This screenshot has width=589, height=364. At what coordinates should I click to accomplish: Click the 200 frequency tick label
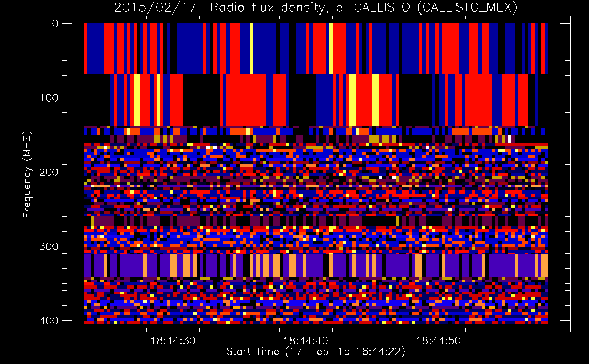pyautogui.click(x=49, y=172)
